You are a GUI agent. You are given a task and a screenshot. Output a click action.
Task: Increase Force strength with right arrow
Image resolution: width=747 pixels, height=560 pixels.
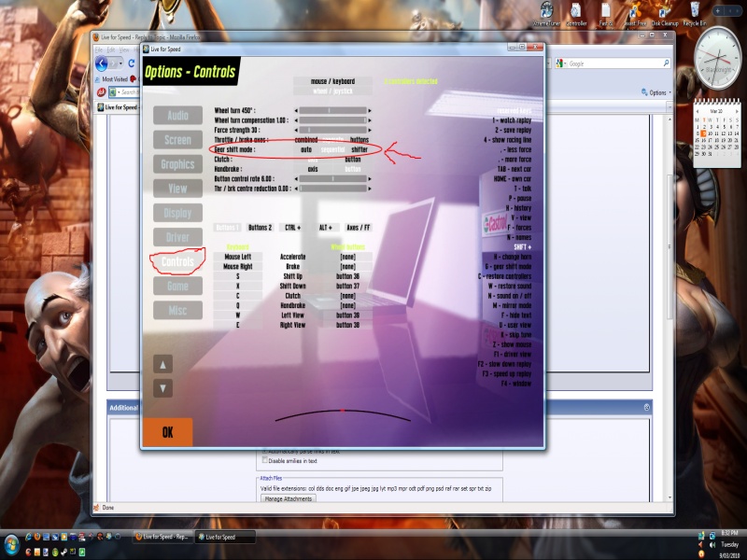point(370,130)
